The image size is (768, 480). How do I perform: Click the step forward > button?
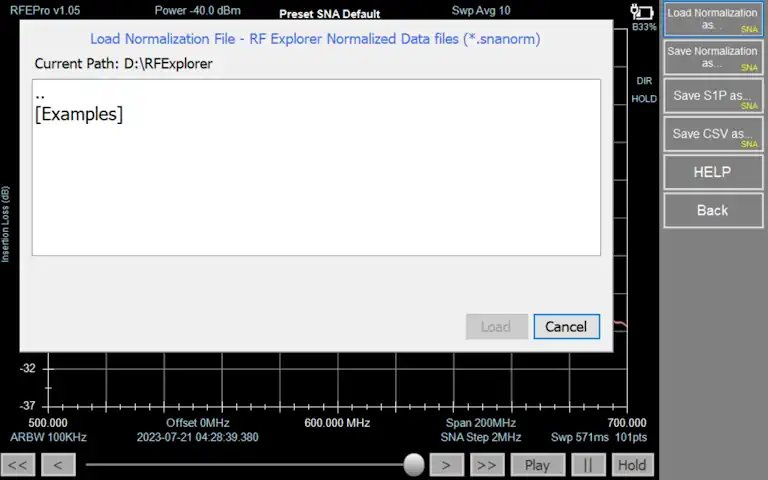pos(446,465)
